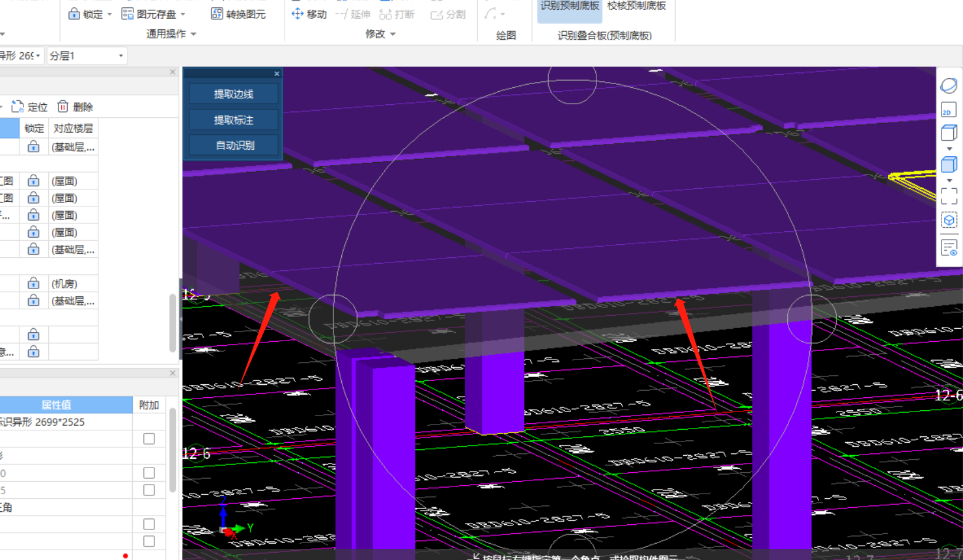963x560 pixels.
Task: Click the 属性值 column header
Action: pyautogui.click(x=57, y=405)
